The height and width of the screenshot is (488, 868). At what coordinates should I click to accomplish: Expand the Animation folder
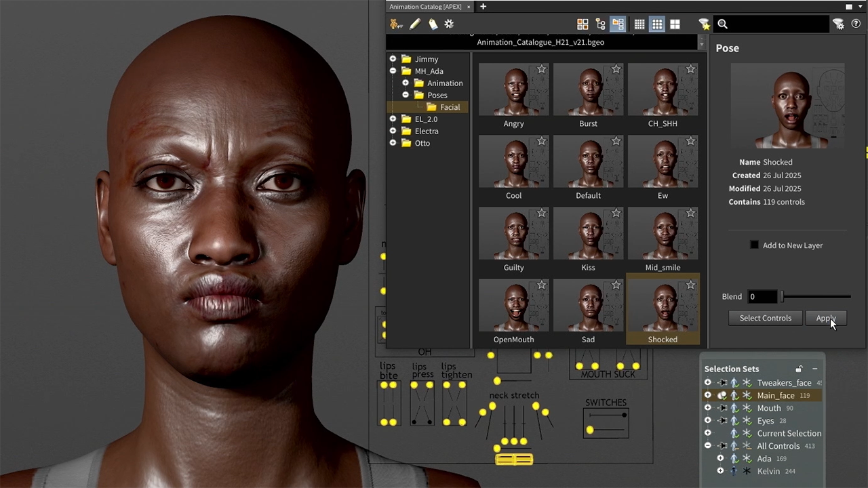click(406, 83)
